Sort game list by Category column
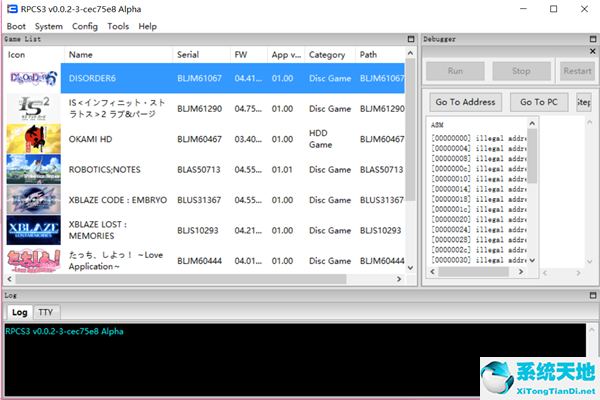The height and width of the screenshot is (400, 600). (330, 55)
